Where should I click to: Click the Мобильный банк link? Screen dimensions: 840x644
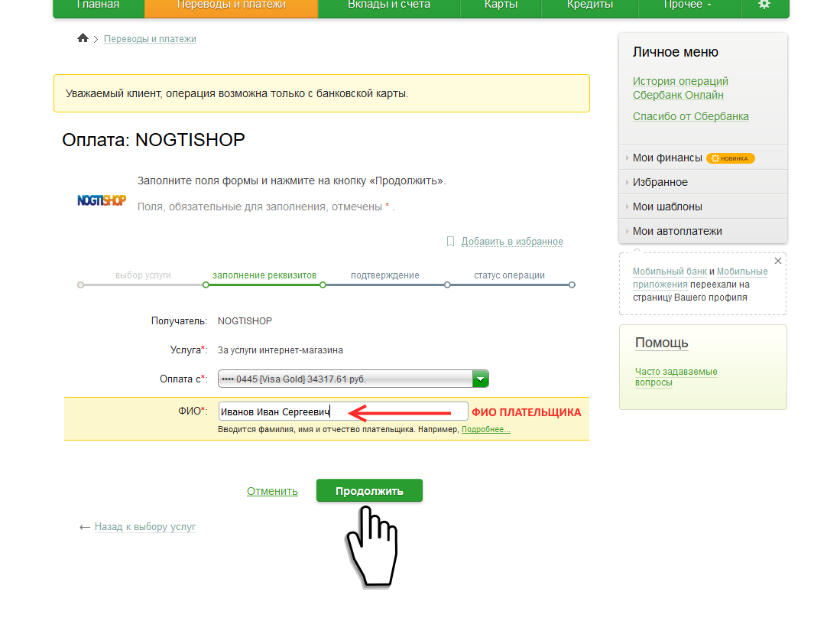(670, 272)
